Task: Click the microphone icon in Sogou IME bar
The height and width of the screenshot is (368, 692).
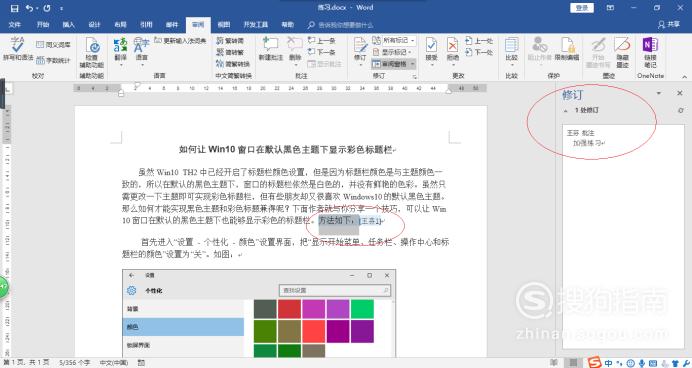Action: [x=642, y=363]
